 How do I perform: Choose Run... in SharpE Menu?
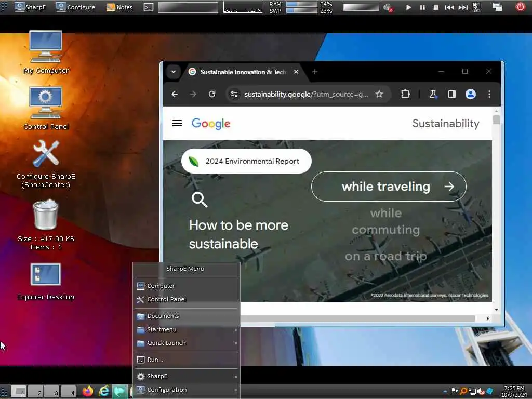pyautogui.click(x=187, y=360)
